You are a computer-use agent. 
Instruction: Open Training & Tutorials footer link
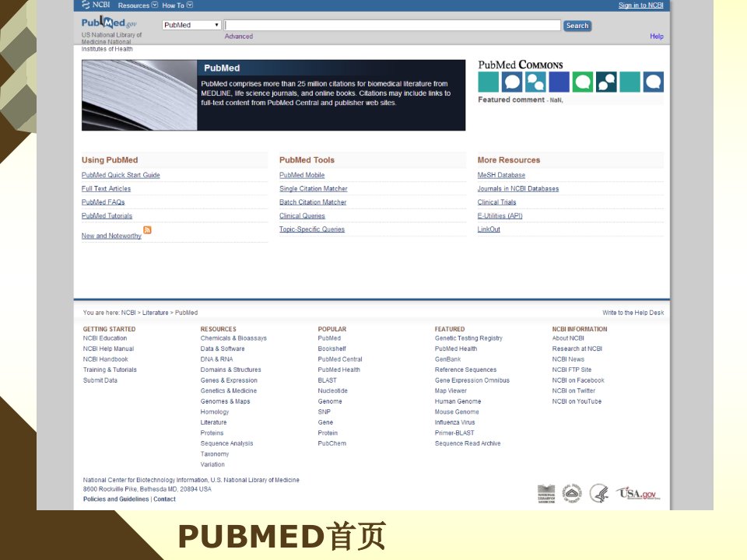tap(110, 369)
